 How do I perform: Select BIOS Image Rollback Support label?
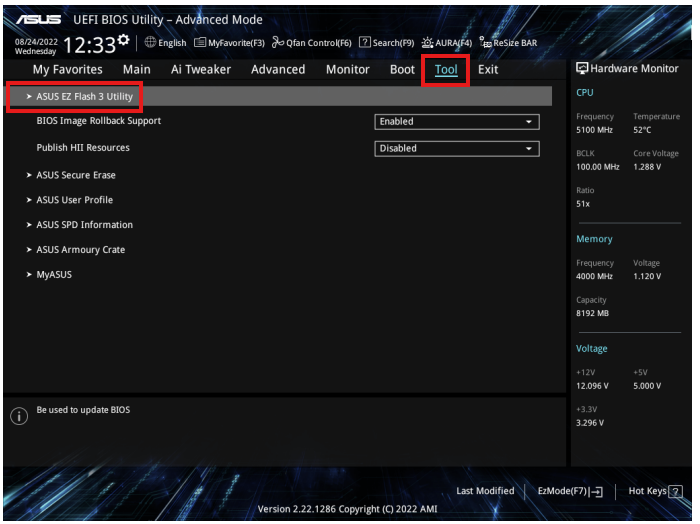(99, 121)
